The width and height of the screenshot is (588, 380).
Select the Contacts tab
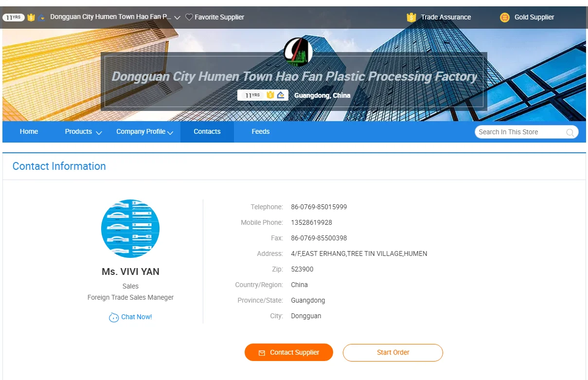coord(207,132)
